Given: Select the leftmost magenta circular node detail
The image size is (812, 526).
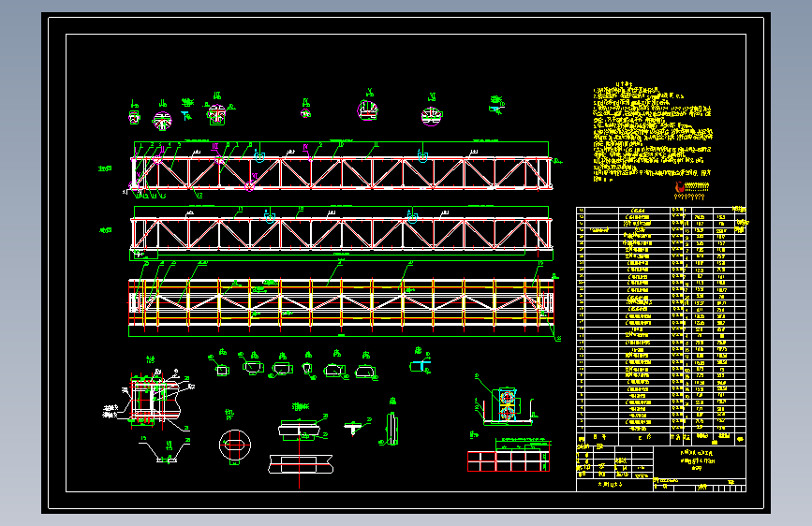Looking at the screenshot, I should [162, 122].
